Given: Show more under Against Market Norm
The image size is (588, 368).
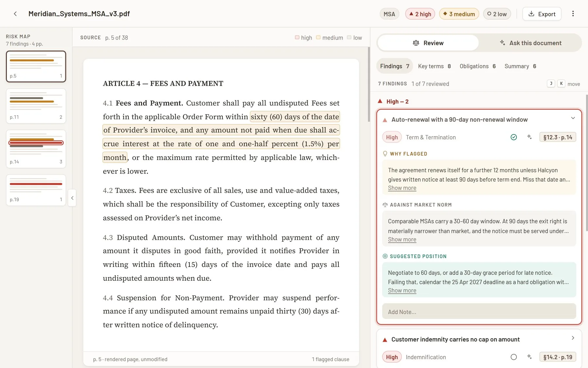Looking at the screenshot, I should (402, 239).
